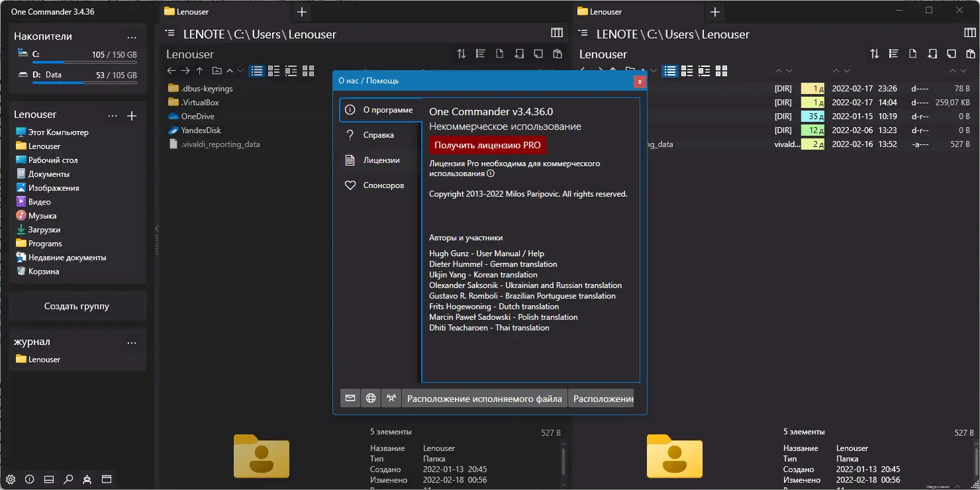The height and width of the screenshot is (490, 980).
Task: Add new tab in left pane
Action: click(x=302, y=12)
